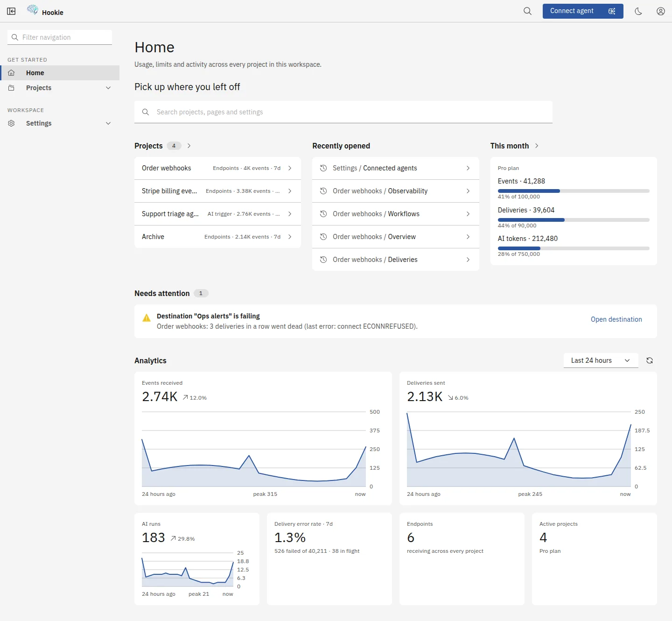Open This month usage chevron
This screenshot has height=621, width=672.
click(x=537, y=146)
